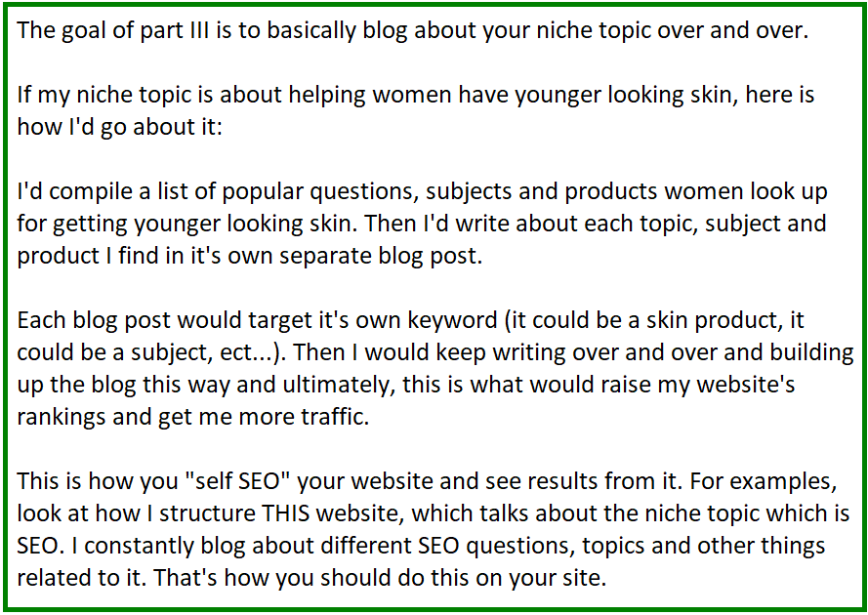Click the words "women look up"
This screenshot has height=615, width=868.
(746, 191)
